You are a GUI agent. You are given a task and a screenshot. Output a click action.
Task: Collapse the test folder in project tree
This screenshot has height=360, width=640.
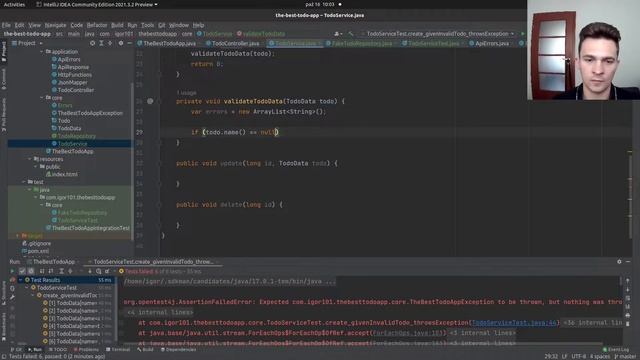[x=24, y=182]
